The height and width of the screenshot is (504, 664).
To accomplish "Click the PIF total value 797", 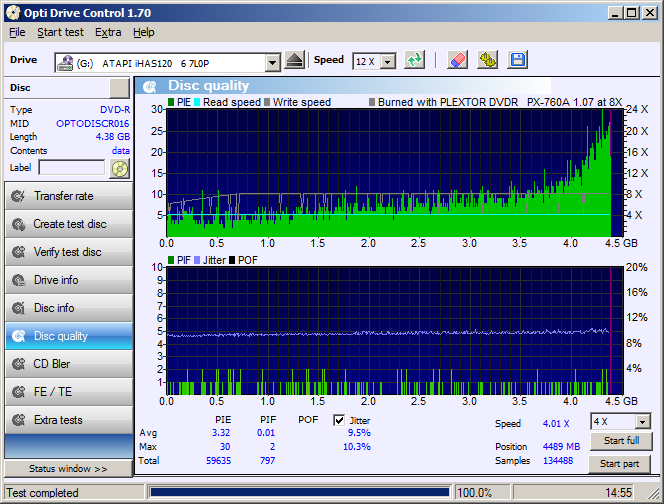I will pyautogui.click(x=267, y=460).
